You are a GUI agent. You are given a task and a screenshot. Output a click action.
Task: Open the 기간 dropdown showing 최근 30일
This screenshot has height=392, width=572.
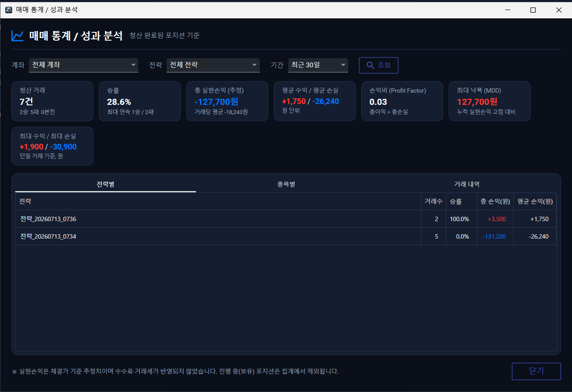pos(318,65)
